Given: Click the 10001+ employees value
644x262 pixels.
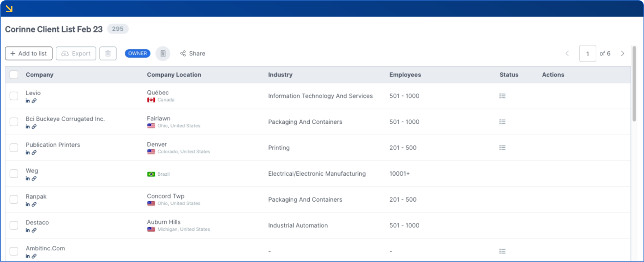Looking at the screenshot, I should [399, 173].
